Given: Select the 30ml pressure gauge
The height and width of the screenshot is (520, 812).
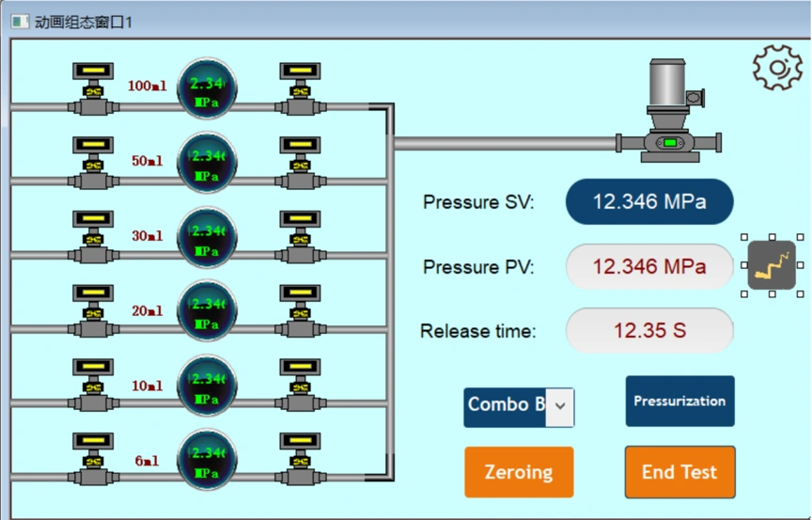Looking at the screenshot, I should click(x=207, y=237).
